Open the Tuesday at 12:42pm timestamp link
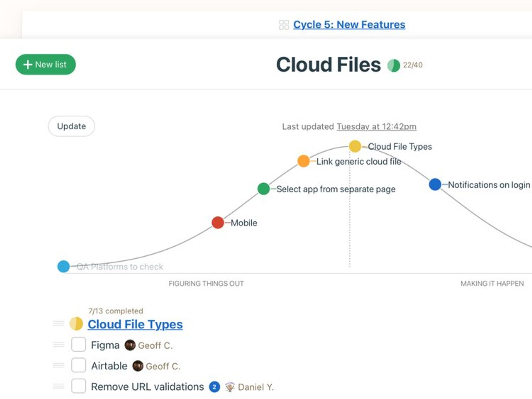Image resolution: width=532 pixels, height=399 pixels. [x=376, y=127]
